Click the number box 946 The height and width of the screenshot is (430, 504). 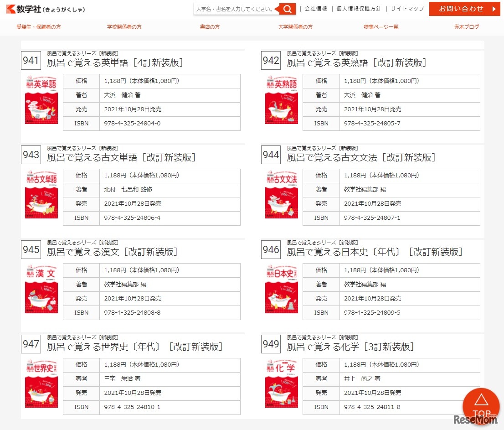271,249
